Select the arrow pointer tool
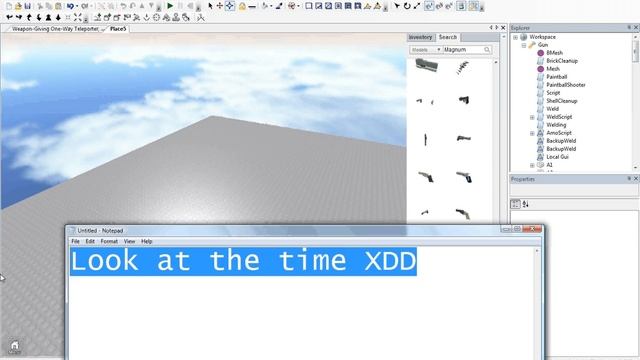640x360 pixels. coord(210,6)
